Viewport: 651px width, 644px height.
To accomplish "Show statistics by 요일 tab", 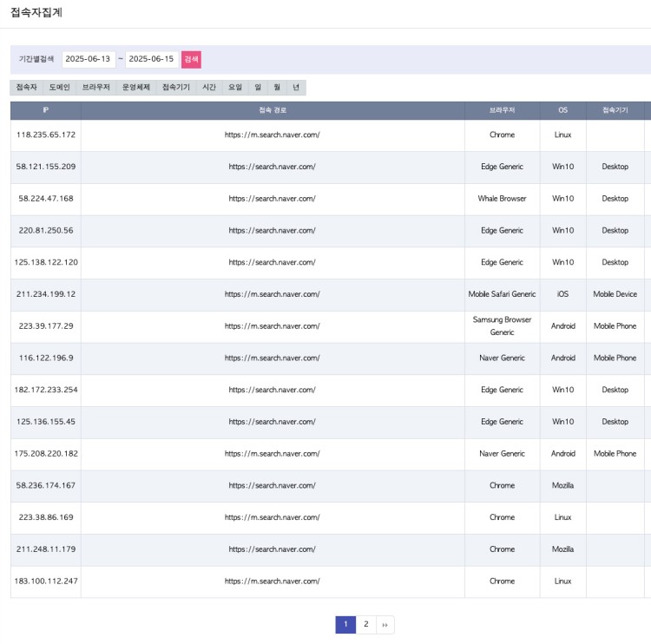I will [x=235, y=88].
